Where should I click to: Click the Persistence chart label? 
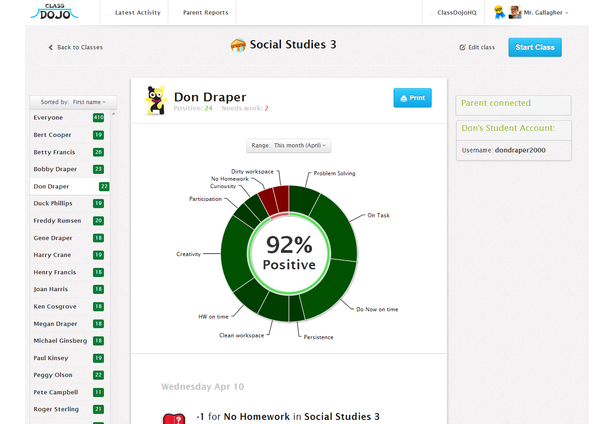[318, 337]
